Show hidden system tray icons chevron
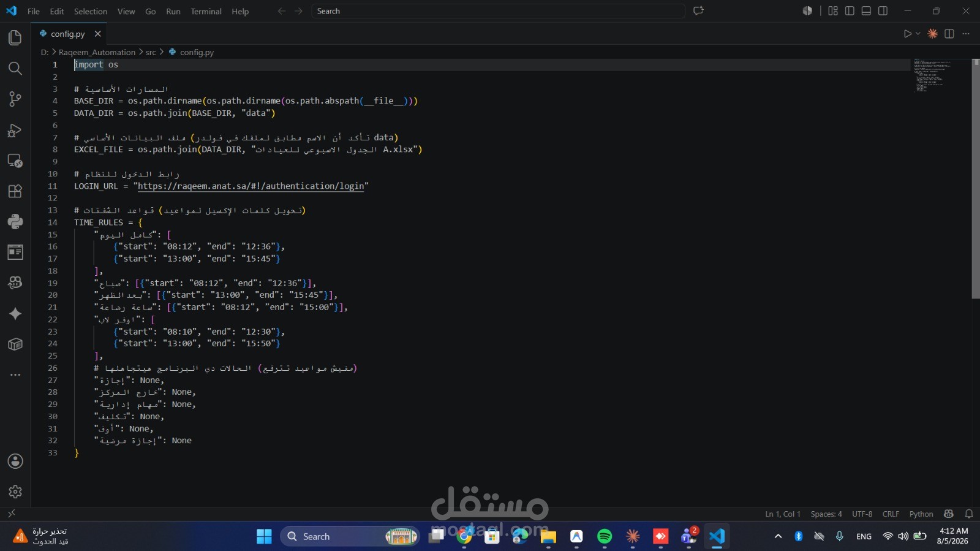980x551 pixels. pyautogui.click(x=778, y=536)
